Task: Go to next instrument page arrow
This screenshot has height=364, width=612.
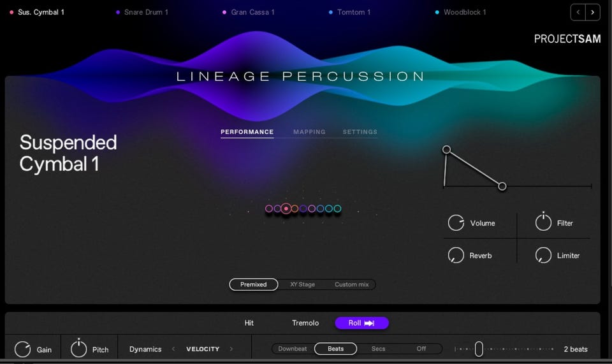Action: (x=592, y=12)
